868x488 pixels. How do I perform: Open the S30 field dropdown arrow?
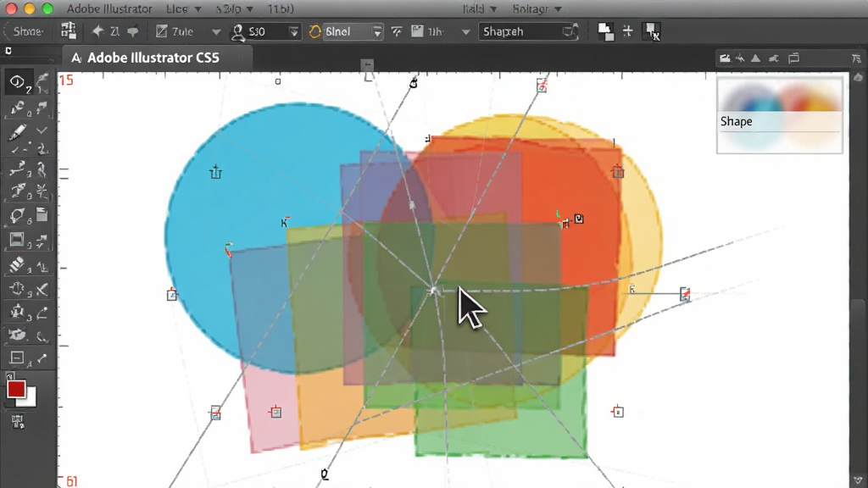coord(294,31)
